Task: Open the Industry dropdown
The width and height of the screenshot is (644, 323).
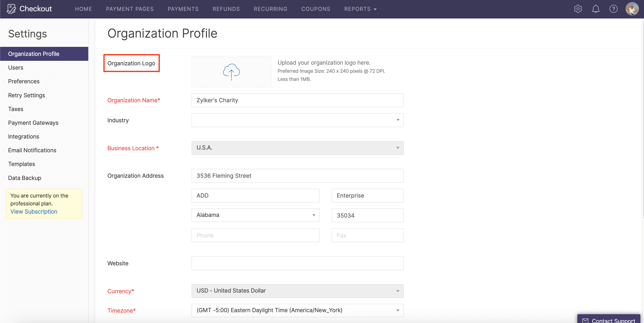Action: pos(297,120)
